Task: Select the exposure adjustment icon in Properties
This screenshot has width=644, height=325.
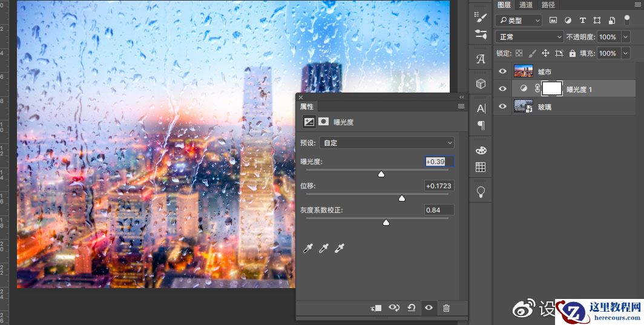Action: coord(309,122)
